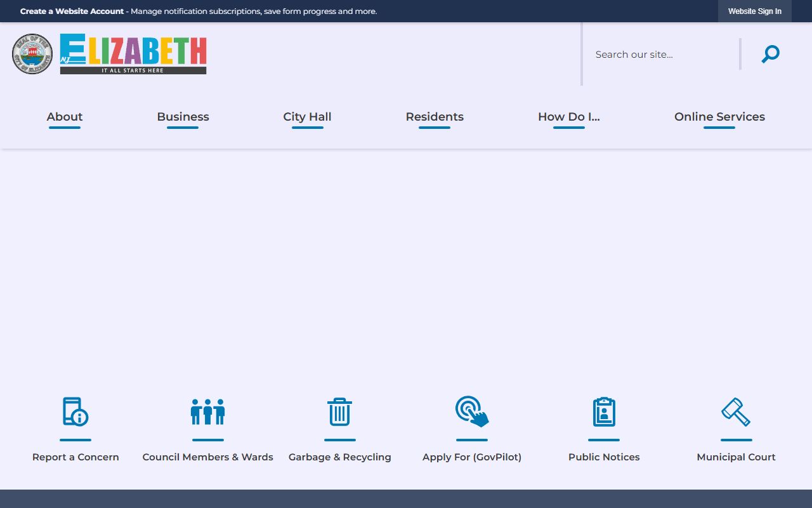
Task: Open the Public Notices clipboard icon
Action: 604,411
